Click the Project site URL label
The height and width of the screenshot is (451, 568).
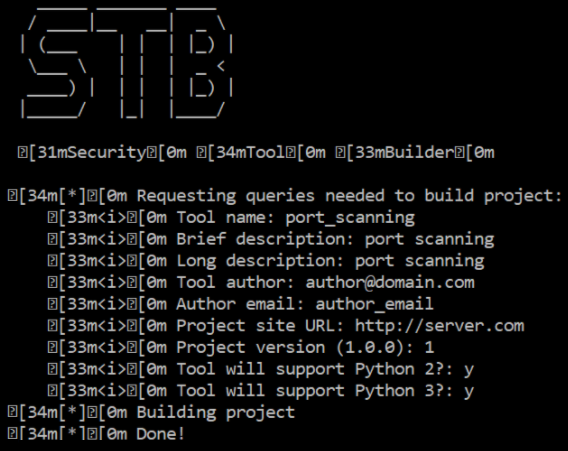pos(260,326)
